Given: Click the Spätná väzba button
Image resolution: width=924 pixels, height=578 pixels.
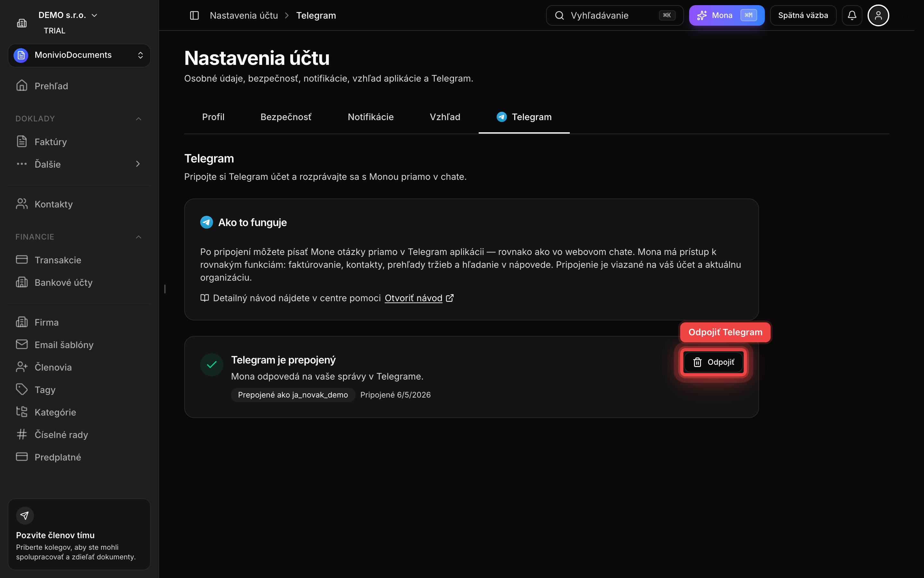Looking at the screenshot, I should pyautogui.click(x=803, y=15).
